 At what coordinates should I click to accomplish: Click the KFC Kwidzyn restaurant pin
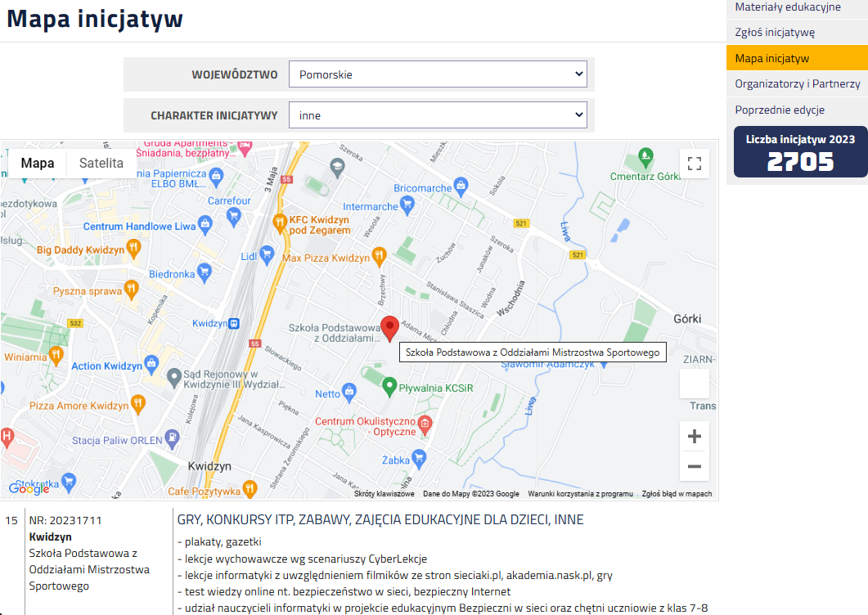(x=280, y=223)
